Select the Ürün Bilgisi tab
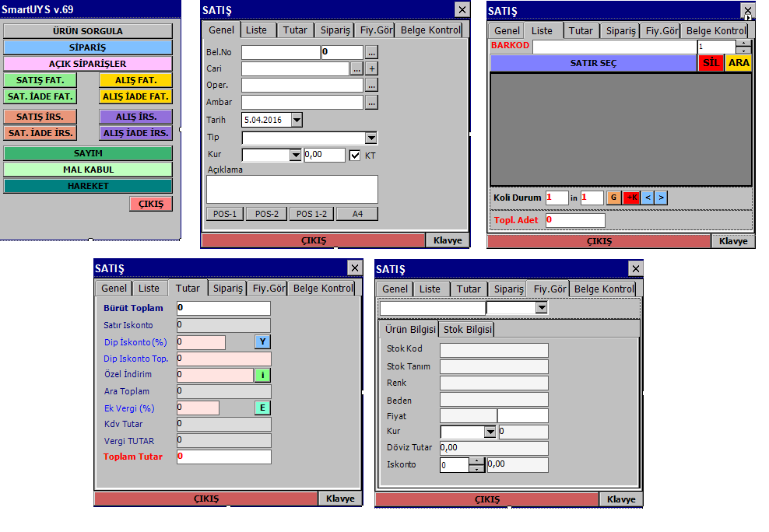Viewport: 769px width, 532px height. (x=409, y=329)
